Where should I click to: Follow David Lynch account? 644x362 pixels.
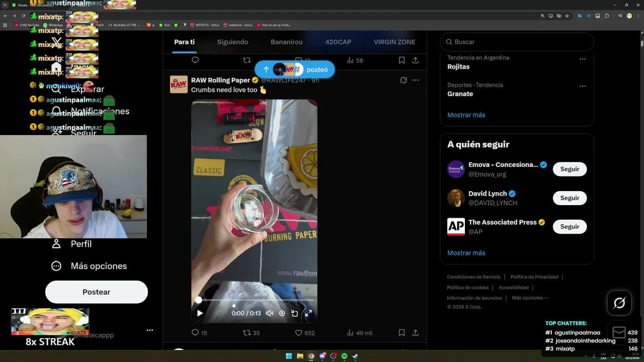pyautogui.click(x=570, y=198)
